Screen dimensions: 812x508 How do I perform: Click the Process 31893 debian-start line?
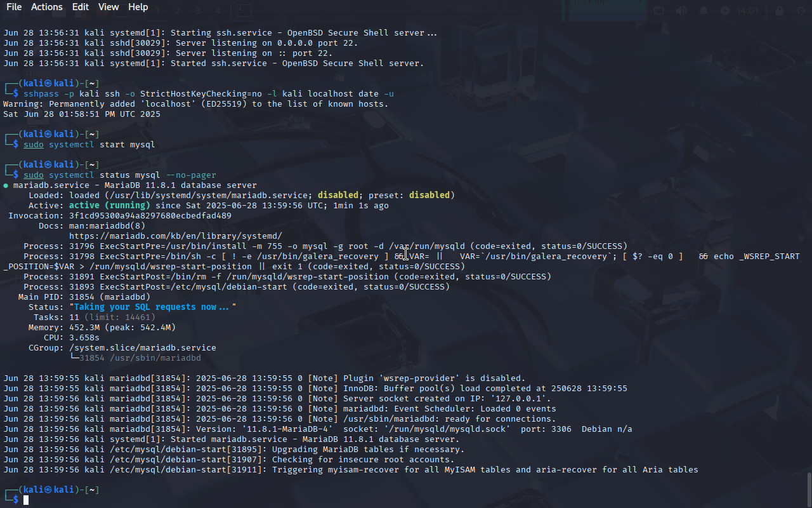[x=237, y=286]
